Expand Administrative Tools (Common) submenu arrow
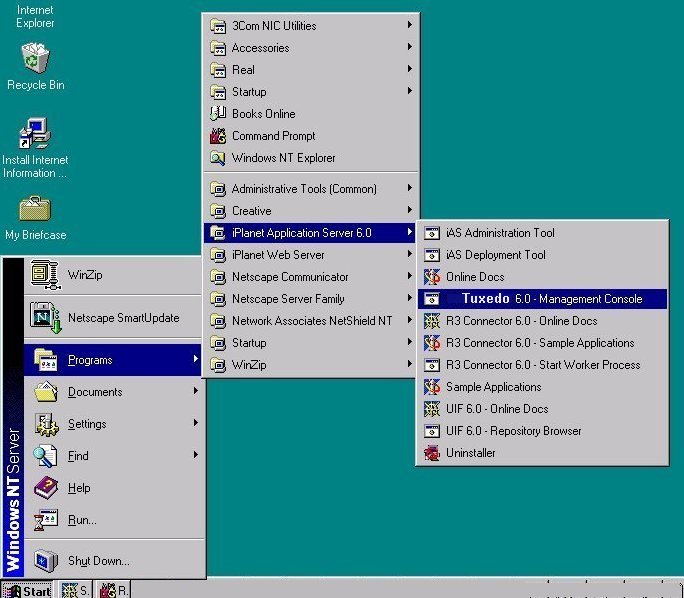The height and width of the screenshot is (598, 684). pos(410,188)
